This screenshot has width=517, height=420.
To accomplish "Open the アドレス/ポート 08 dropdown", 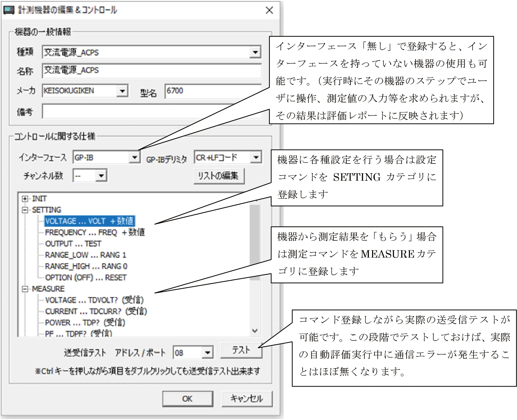I will click(x=207, y=353).
